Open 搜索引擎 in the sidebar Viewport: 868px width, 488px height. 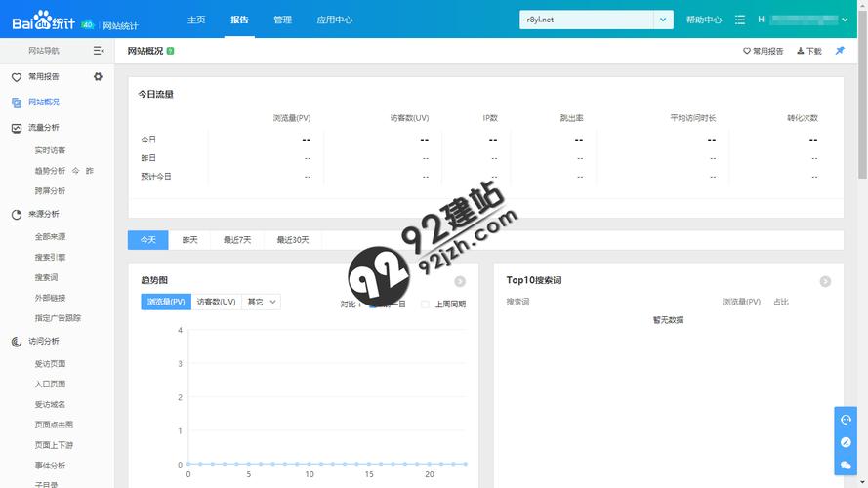point(51,258)
